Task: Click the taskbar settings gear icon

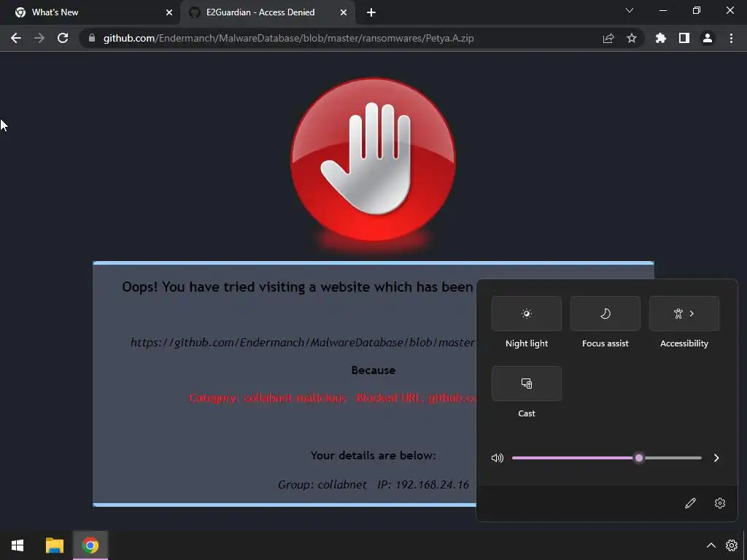Action: [731, 545]
